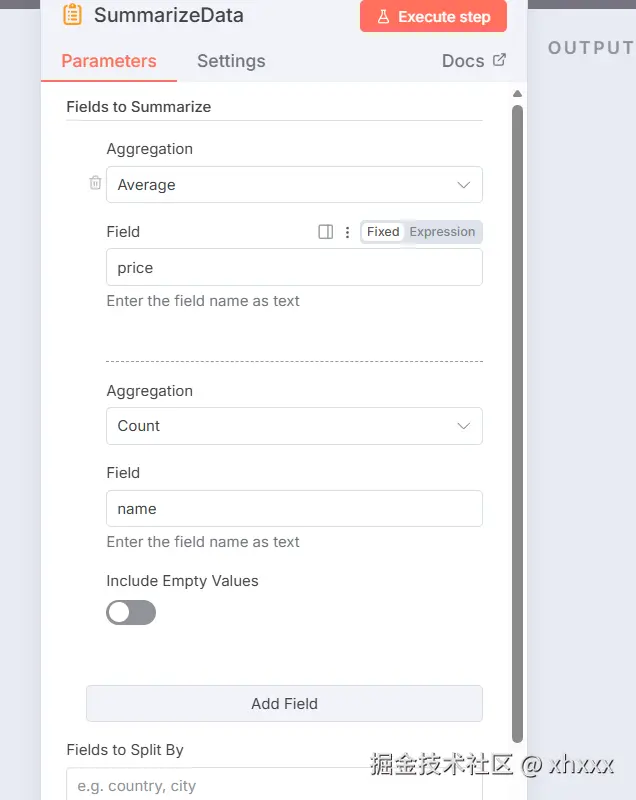Click the flask icon in Execute step

tap(383, 17)
